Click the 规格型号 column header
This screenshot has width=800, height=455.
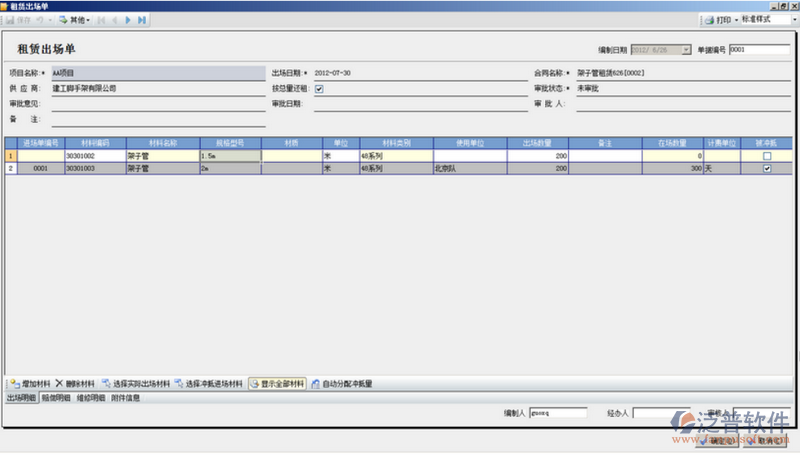[230, 143]
